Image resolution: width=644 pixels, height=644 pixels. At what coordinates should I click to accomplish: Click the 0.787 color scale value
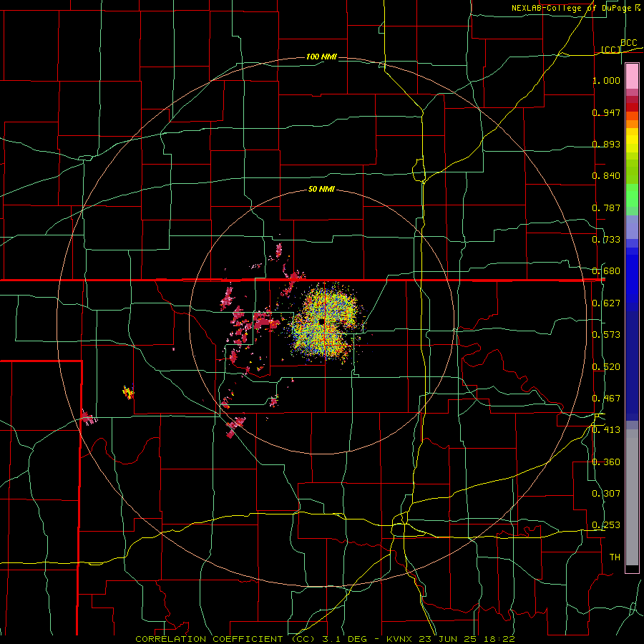pos(606,208)
